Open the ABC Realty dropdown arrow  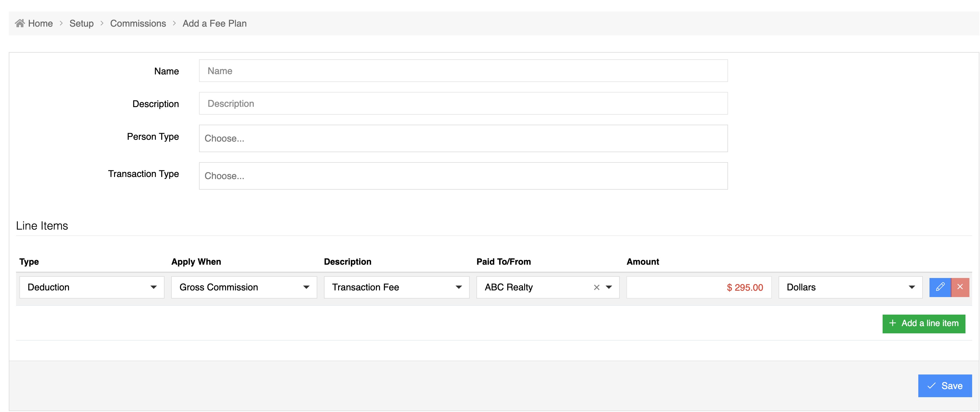(x=609, y=288)
